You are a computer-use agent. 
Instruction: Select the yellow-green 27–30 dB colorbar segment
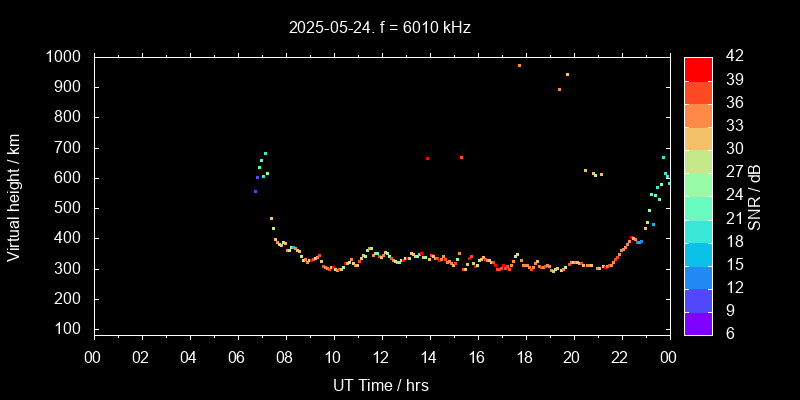(x=698, y=160)
